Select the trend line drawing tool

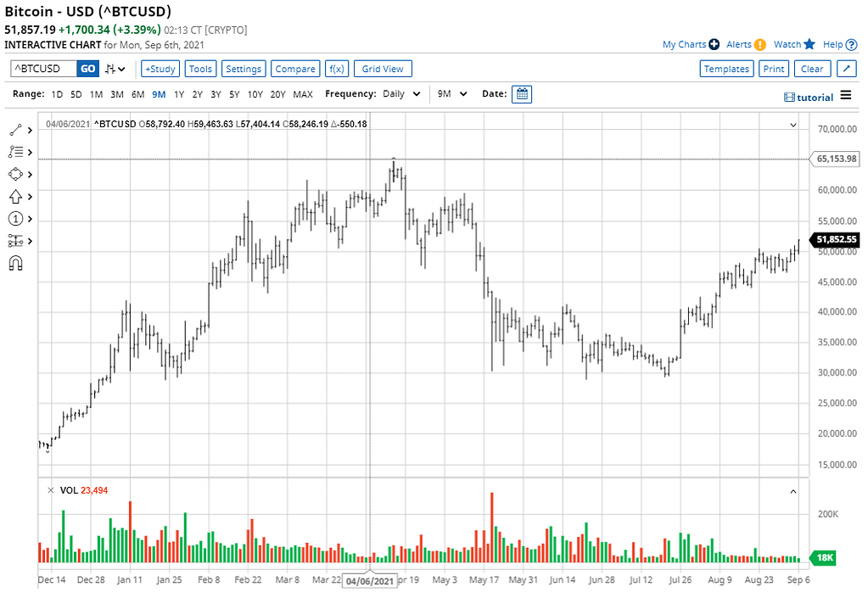coord(15,130)
